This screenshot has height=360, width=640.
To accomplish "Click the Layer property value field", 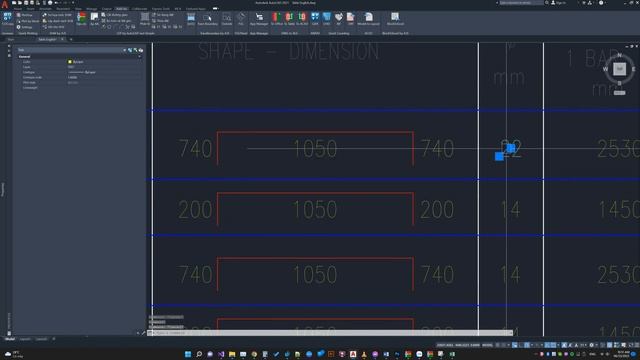I will point(104,67).
